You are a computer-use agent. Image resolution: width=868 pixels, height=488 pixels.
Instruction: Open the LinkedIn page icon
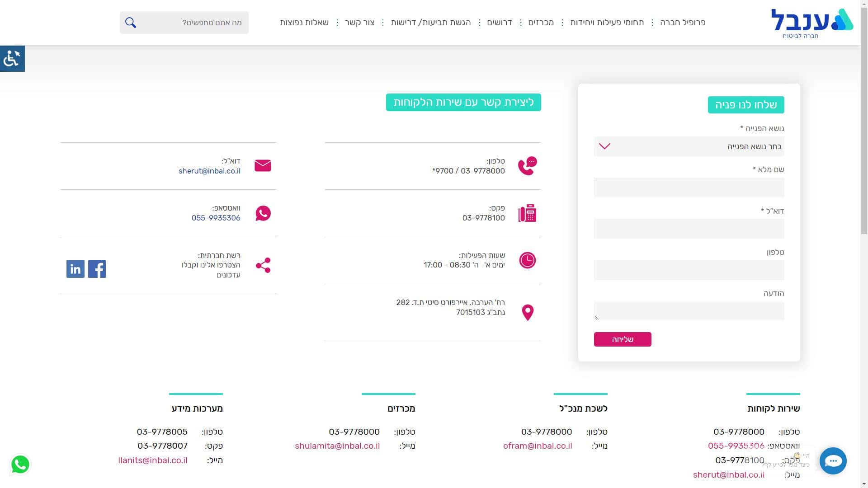pos(75,269)
